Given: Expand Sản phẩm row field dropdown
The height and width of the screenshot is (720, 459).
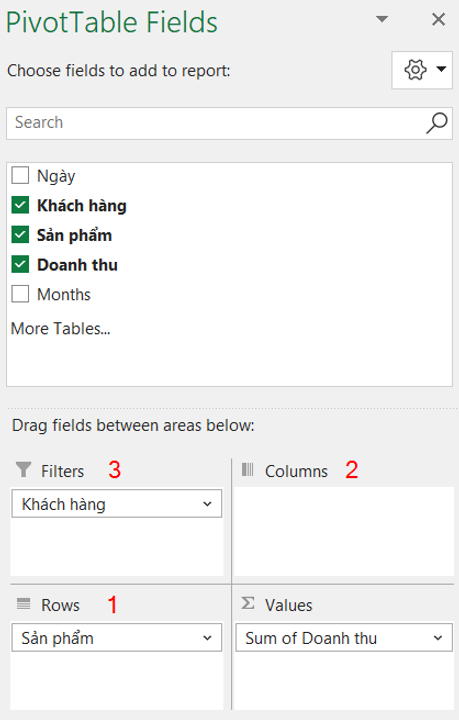Looking at the screenshot, I should (x=207, y=638).
